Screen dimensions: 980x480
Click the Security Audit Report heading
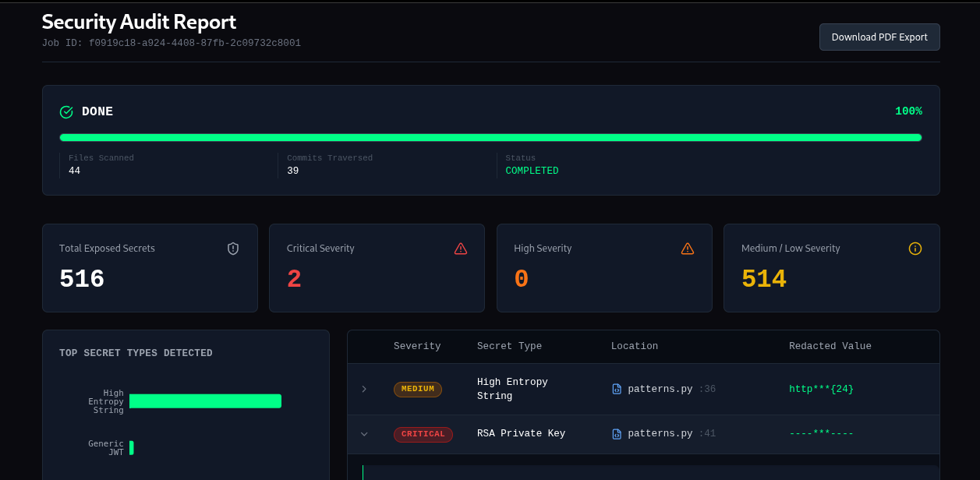tap(139, 22)
